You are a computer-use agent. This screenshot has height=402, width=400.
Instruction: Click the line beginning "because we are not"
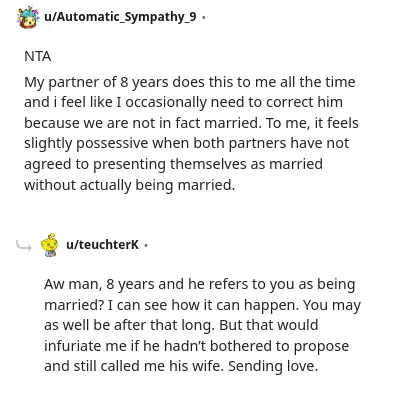pyautogui.click(x=191, y=123)
